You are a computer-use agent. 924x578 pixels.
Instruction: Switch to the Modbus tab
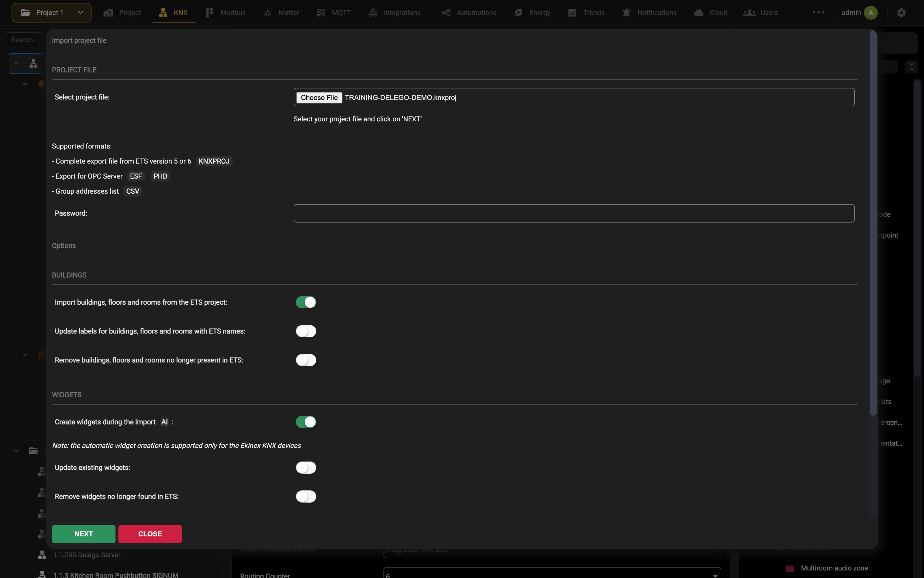click(x=226, y=13)
